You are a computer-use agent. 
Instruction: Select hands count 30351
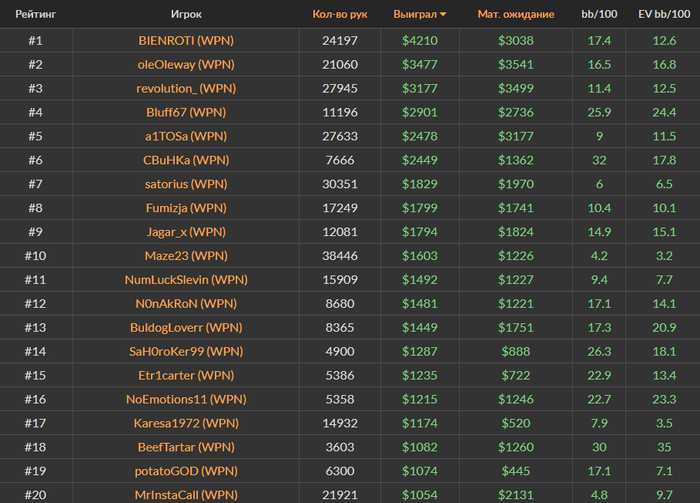pos(340,184)
